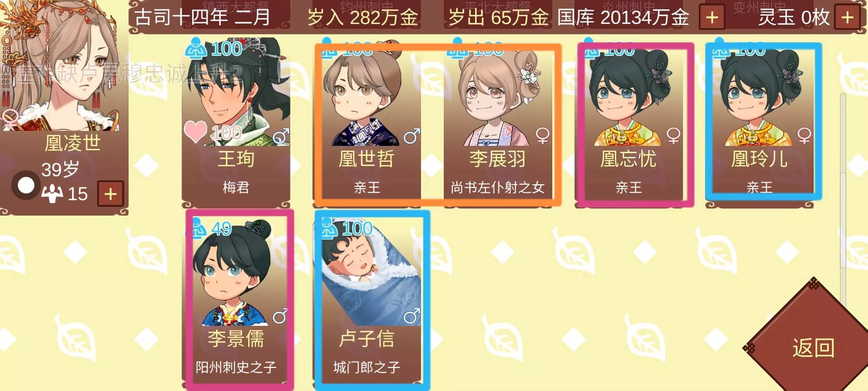Click the vertical scrollbar on right edge
The image size is (868, 391).
(x=843, y=181)
